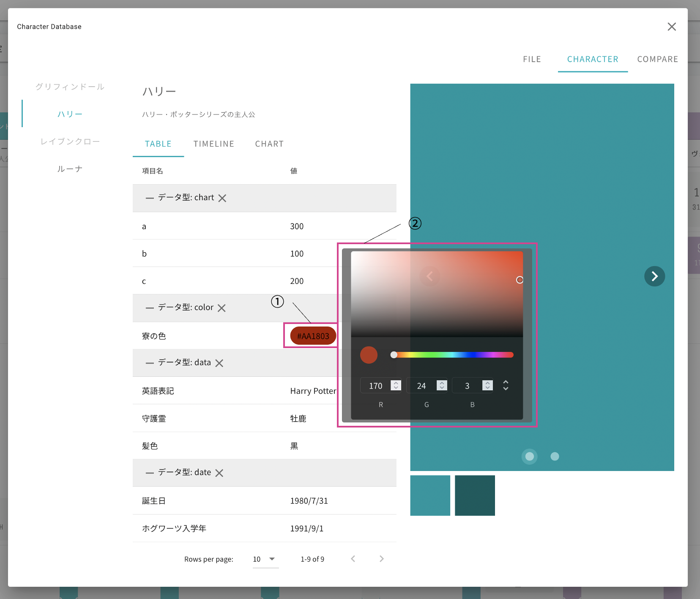Switch to the CHARACTER tab
This screenshot has height=599, width=700.
(593, 60)
